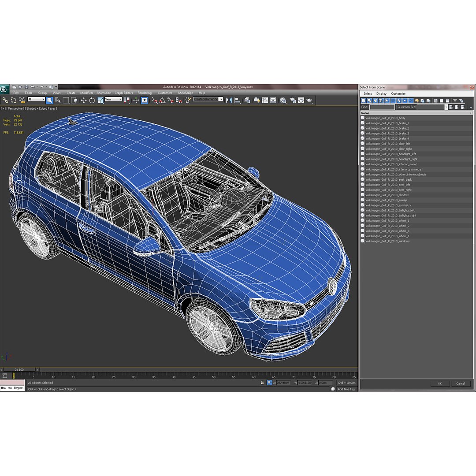Open the Tools menu
Viewport: 476px width, 476px height.
pyautogui.click(x=28, y=93)
